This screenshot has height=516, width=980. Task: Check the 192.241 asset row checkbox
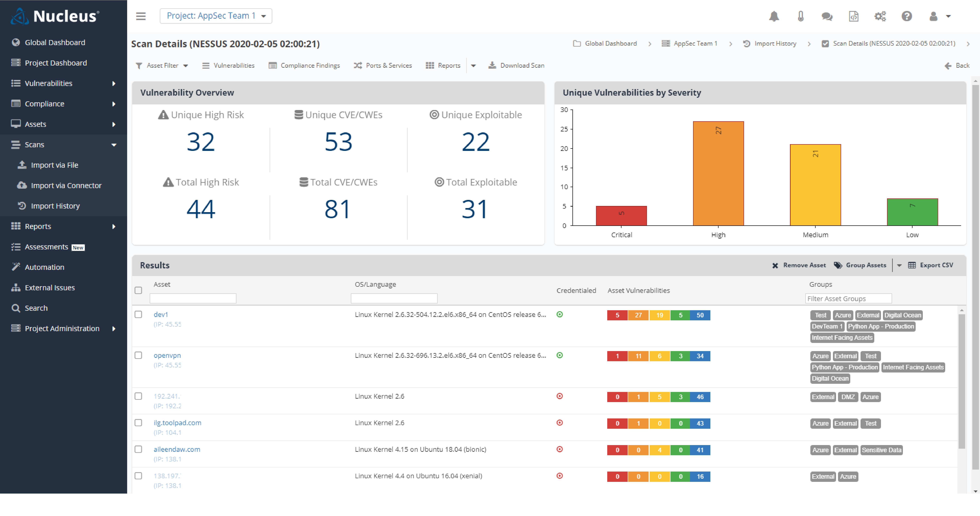tap(138, 396)
